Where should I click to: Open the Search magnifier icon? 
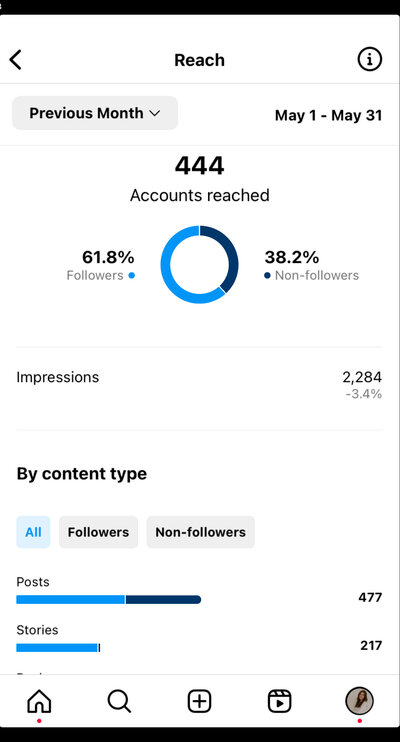click(x=119, y=701)
